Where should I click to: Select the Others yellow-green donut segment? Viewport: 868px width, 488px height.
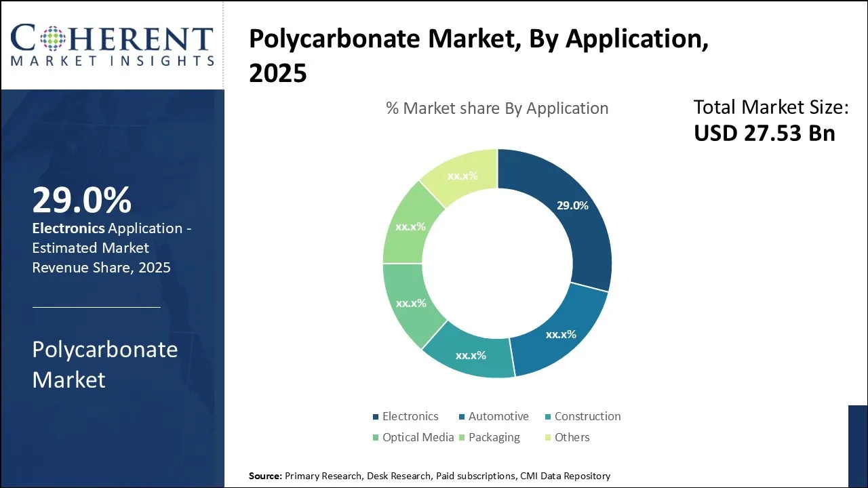click(x=462, y=175)
